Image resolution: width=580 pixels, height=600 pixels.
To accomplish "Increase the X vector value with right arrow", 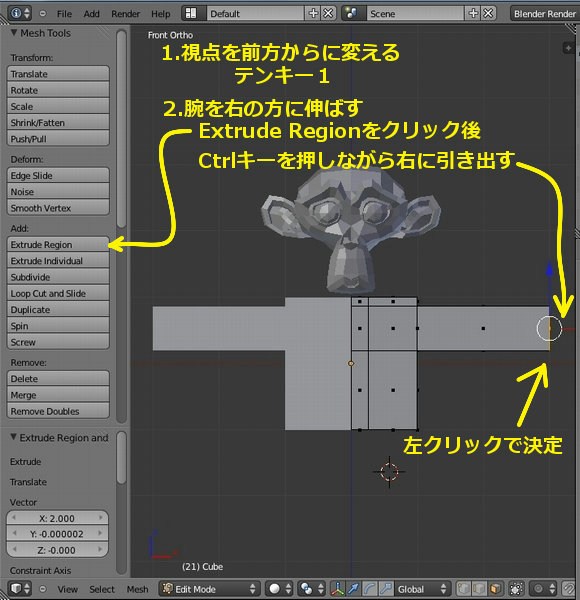I will [101, 518].
